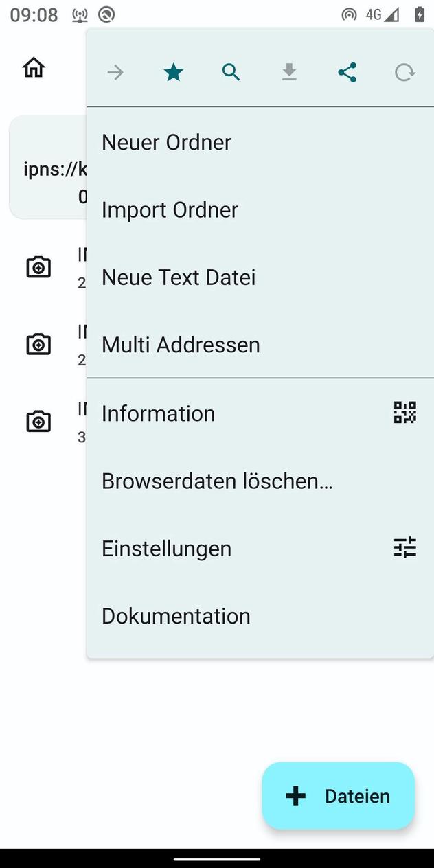Click the first camera thumbnail icon
Image resolution: width=434 pixels, height=868 pixels.
click(x=38, y=266)
